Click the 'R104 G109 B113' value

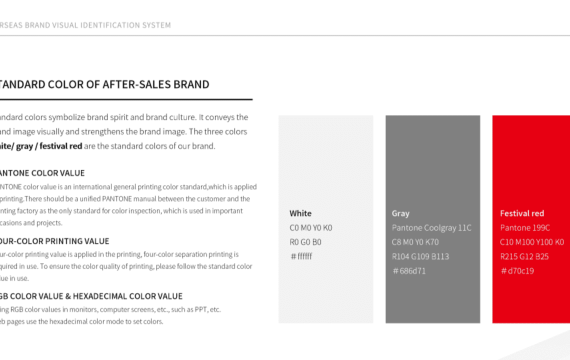pyautogui.click(x=420, y=257)
